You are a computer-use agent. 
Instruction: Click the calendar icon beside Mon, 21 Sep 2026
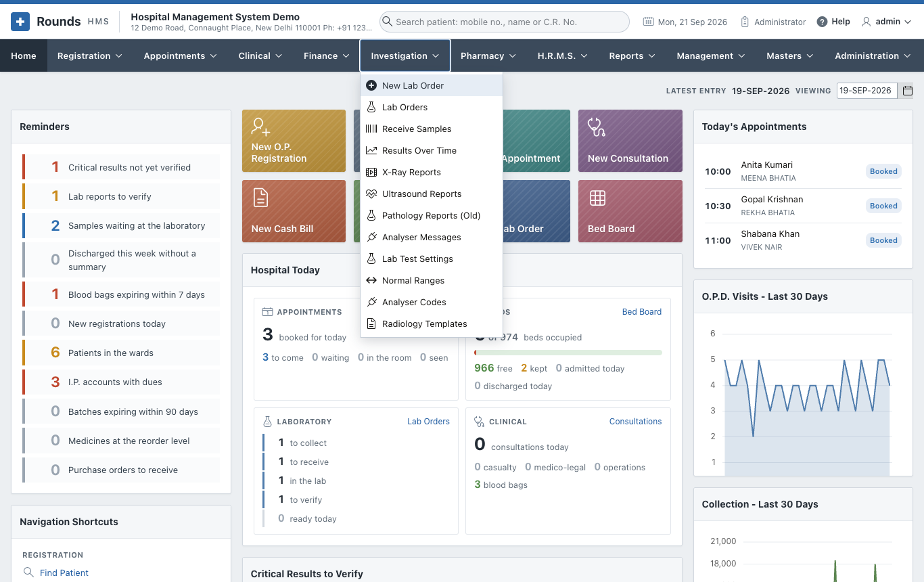click(x=648, y=22)
